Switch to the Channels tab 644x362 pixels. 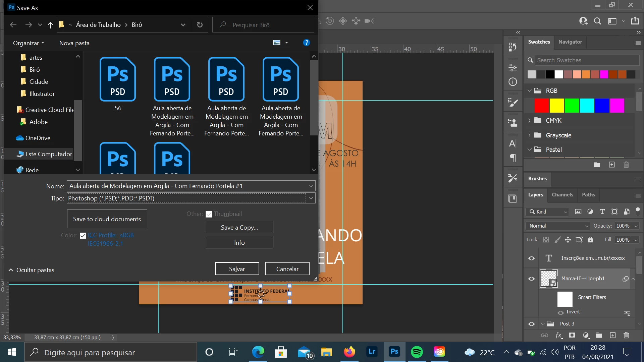[562, 195]
